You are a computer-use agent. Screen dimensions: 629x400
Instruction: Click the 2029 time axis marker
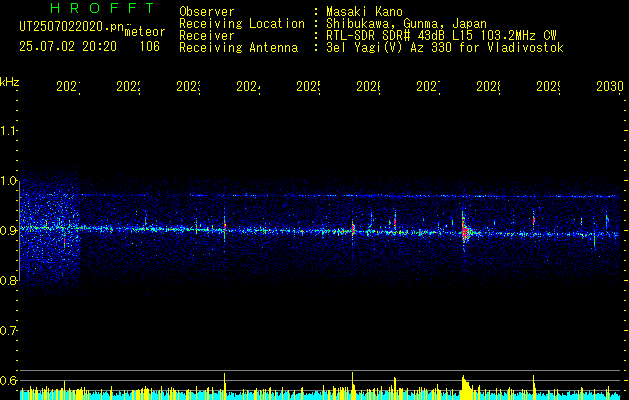pyautogui.click(x=549, y=86)
